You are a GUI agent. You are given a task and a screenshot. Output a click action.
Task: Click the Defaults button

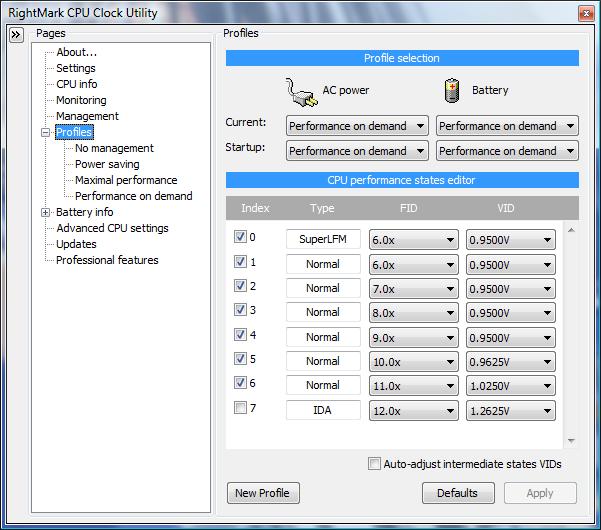click(458, 493)
